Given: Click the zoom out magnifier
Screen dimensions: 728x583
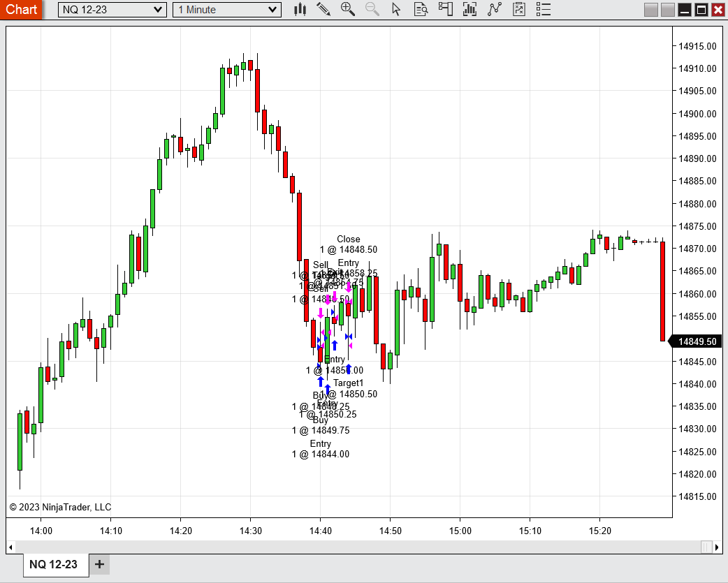Looking at the screenshot, I should click(x=372, y=9).
